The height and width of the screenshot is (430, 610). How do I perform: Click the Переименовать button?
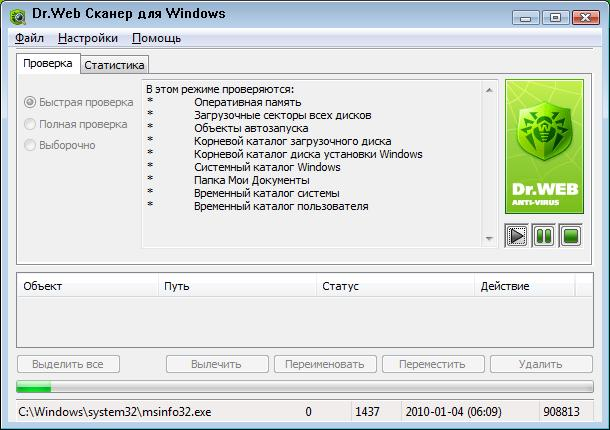point(325,364)
